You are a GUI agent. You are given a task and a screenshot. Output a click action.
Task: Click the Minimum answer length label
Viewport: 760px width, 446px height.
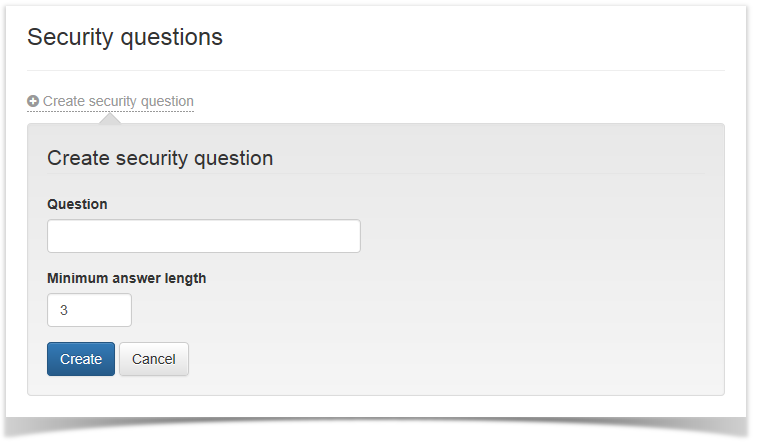click(x=126, y=278)
